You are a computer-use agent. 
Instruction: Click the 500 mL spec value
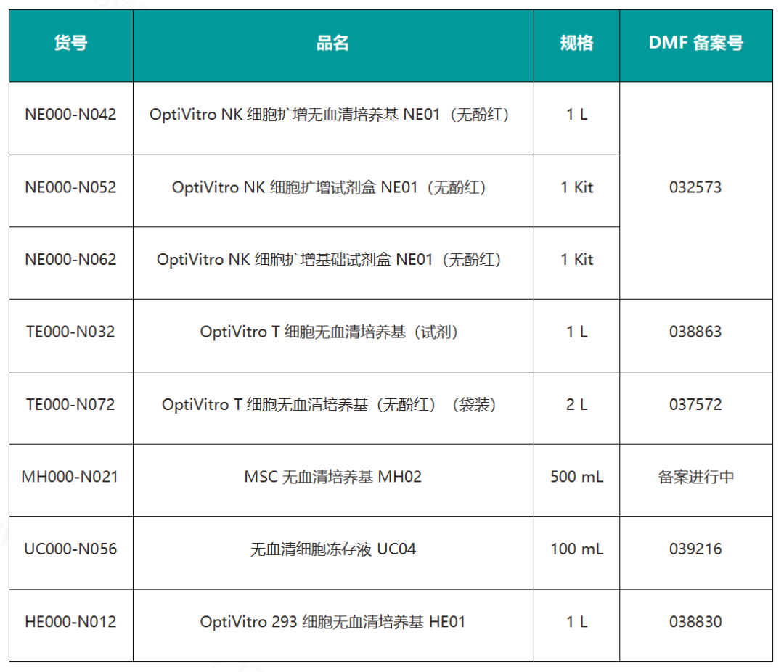point(576,477)
